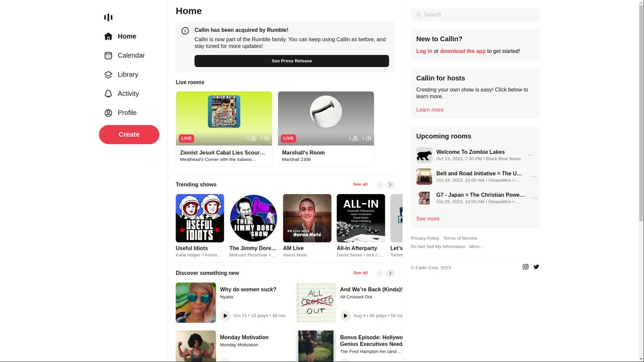Click listeners icon on Zionist Jesuit room
Viewport: 644px width, 362px height.
(253, 138)
